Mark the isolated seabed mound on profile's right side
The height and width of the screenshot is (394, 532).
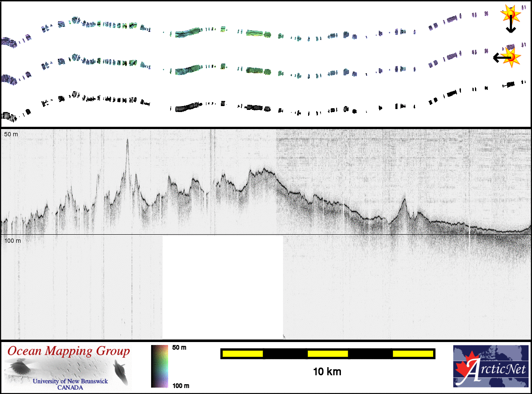[x=403, y=201]
